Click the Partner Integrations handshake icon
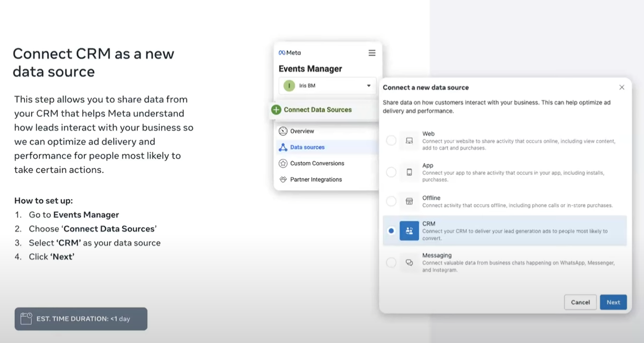The width and height of the screenshot is (644, 343). (x=283, y=179)
